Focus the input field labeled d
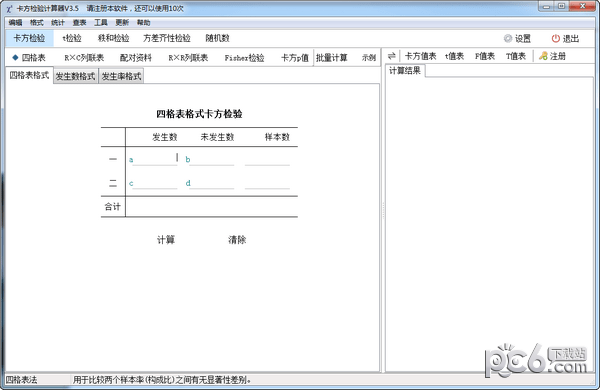The height and width of the screenshot is (390, 600). coord(211,183)
